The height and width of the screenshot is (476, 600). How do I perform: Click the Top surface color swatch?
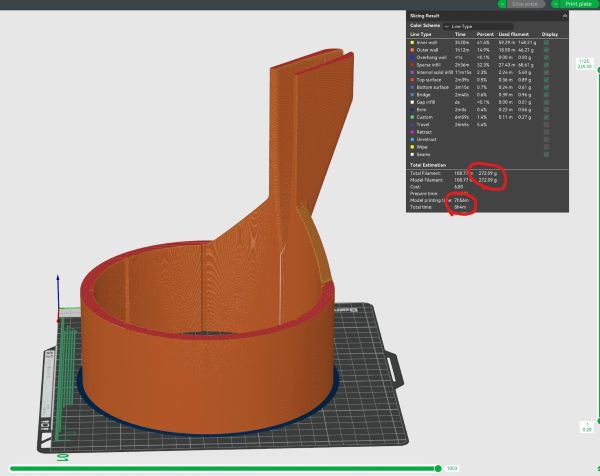(x=414, y=79)
